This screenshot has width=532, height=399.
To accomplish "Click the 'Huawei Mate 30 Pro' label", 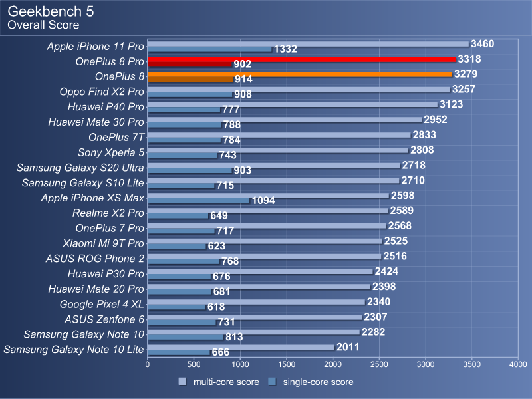I will pos(96,122).
